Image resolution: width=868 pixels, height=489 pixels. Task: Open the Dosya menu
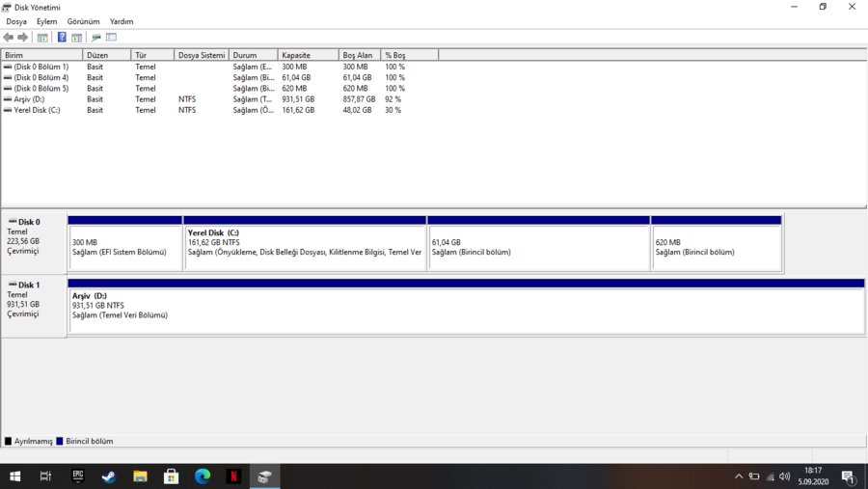(16, 21)
